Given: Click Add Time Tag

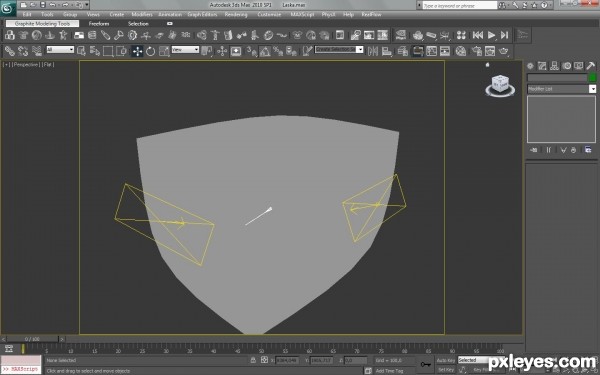Looking at the screenshot, I should click(389, 371).
